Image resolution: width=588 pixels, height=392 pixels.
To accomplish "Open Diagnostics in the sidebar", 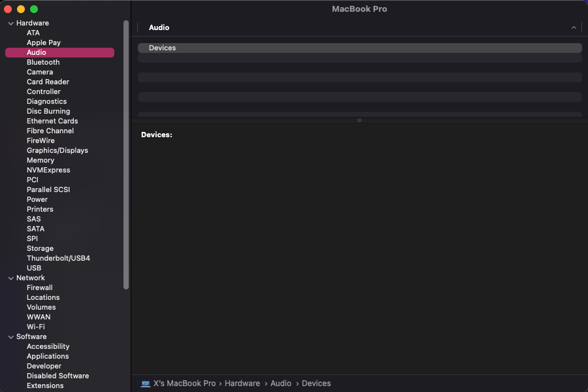I will (x=46, y=101).
